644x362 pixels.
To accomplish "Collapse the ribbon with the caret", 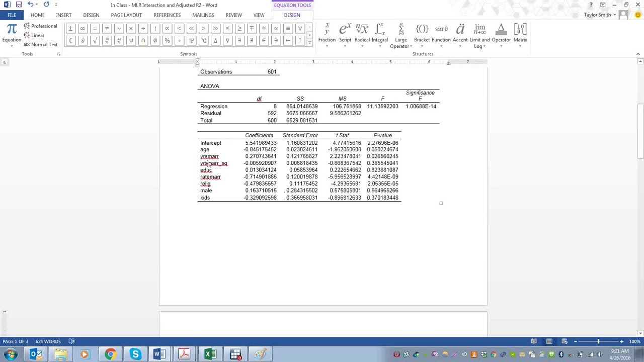I will pos(638,54).
